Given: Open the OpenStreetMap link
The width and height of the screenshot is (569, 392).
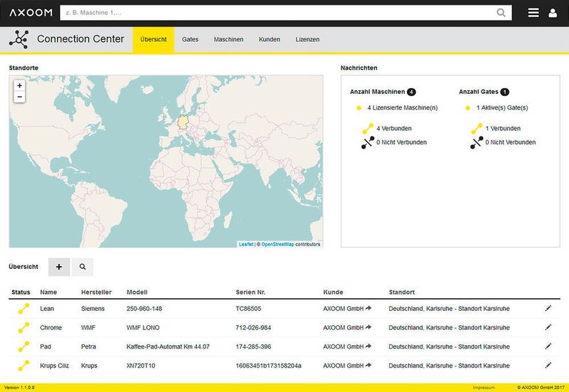Looking at the screenshot, I should [277, 244].
